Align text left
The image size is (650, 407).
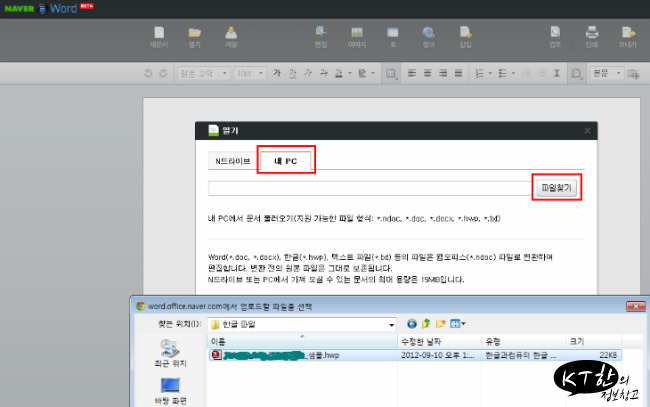tap(412, 73)
